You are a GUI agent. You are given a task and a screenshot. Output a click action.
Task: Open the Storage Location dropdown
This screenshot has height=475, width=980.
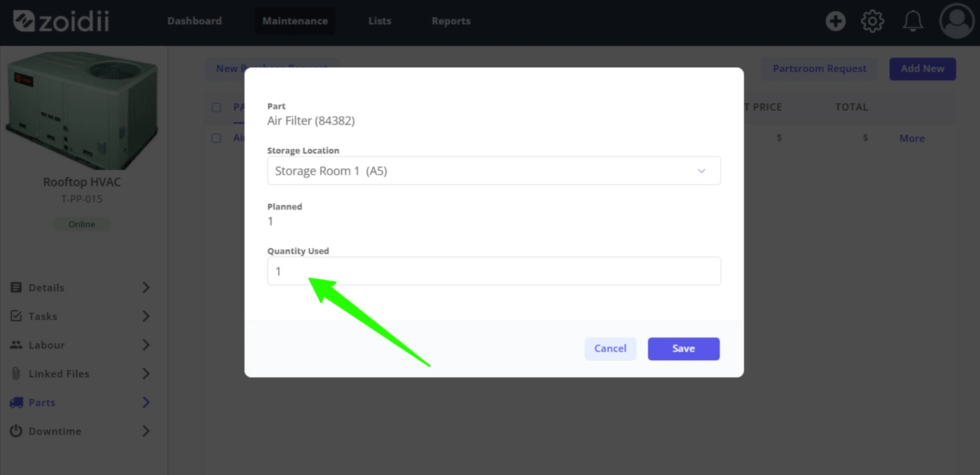pyautogui.click(x=494, y=171)
